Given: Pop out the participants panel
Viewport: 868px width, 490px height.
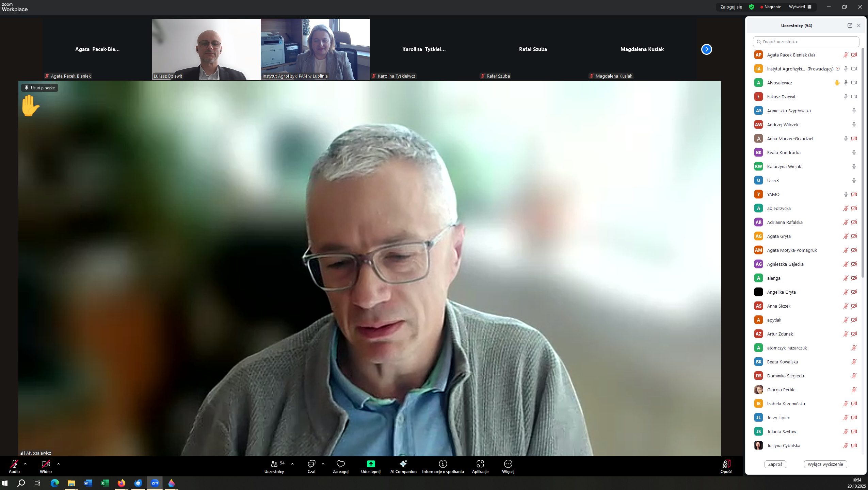Looking at the screenshot, I should click(x=850, y=26).
